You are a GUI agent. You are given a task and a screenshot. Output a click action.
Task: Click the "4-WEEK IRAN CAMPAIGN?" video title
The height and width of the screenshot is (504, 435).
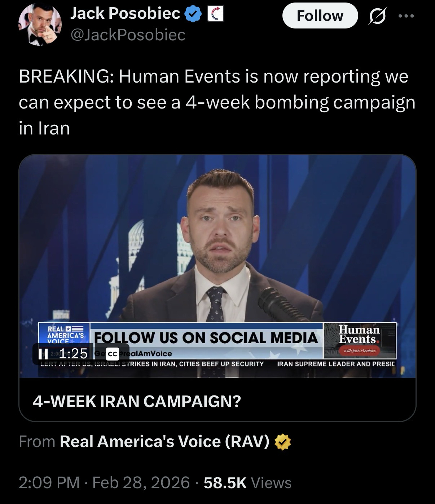coord(136,401)
